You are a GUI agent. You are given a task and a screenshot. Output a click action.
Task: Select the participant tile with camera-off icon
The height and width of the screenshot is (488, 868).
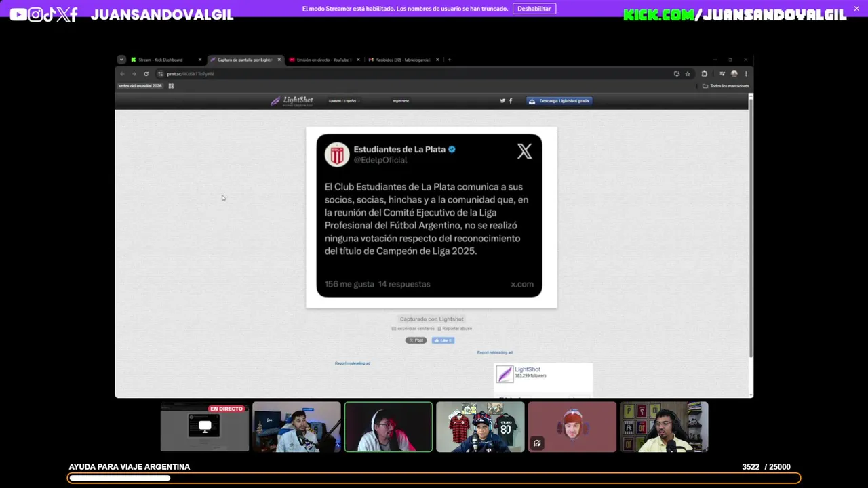pyautogui.click(x=572, y=427)
